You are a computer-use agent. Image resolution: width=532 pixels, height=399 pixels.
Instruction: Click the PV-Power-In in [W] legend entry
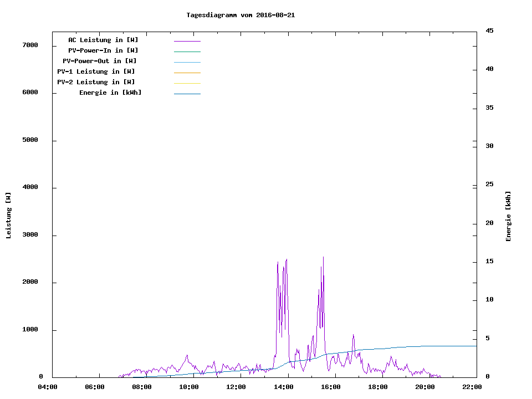click(x=103, y=50)
